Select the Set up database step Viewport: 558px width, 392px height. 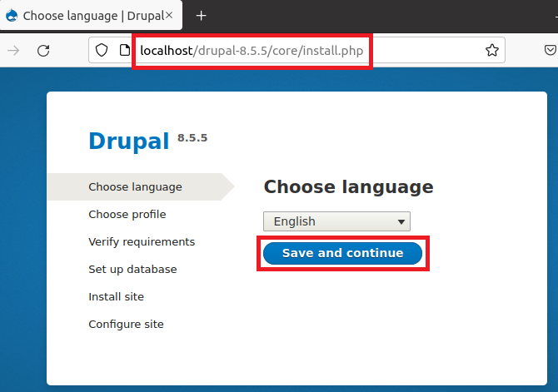point(132,270)
